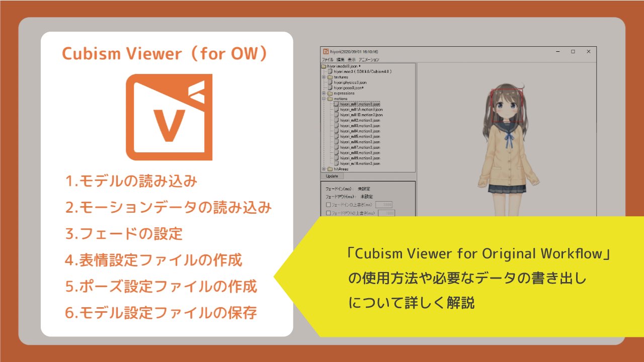Expand the expressions folder node
The width and height of the screenshot is (644, 362).
pos(324,94)
